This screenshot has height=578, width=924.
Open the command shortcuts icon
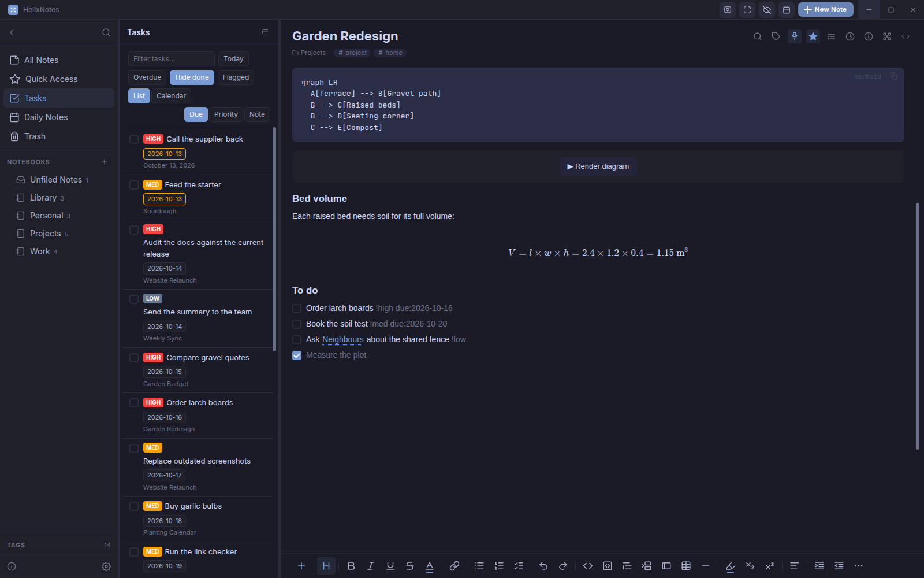[x=887, y=36]
